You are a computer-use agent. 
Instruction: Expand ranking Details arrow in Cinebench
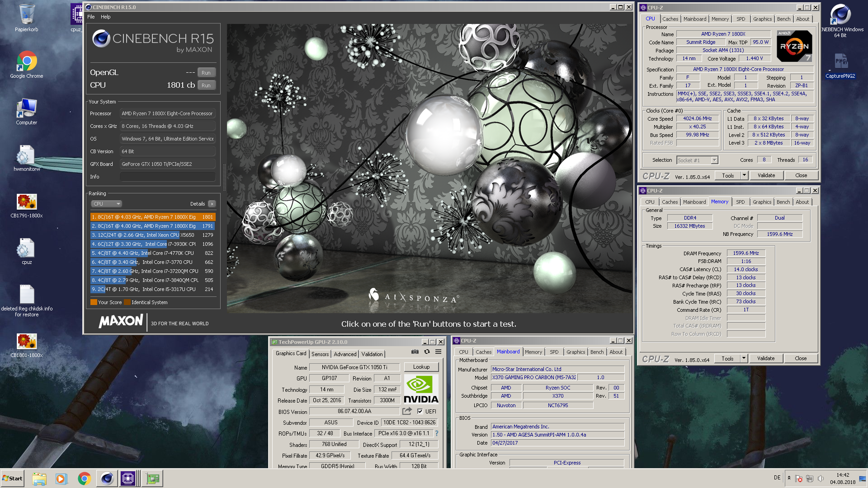(x=212, y=204)
